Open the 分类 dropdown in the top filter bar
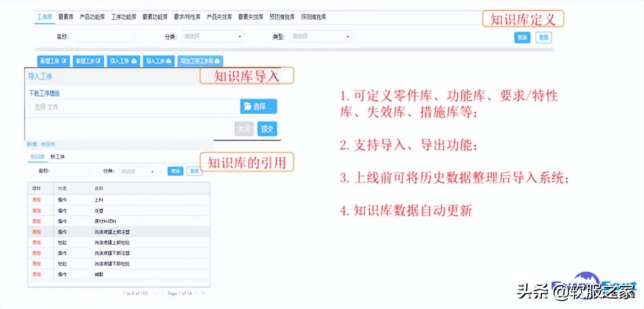Screen dimensions: 644x309 [x=213, y=36]
